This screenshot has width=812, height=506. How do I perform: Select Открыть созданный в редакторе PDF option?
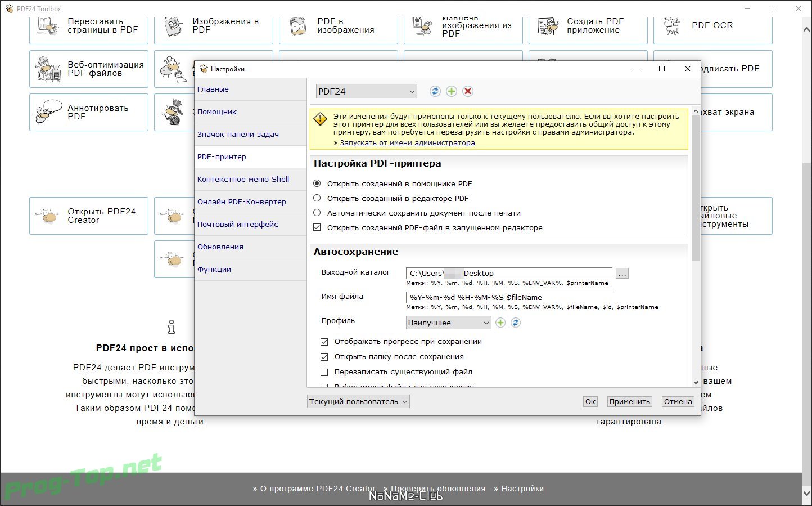pyautogui.click(x=317, y=198)
